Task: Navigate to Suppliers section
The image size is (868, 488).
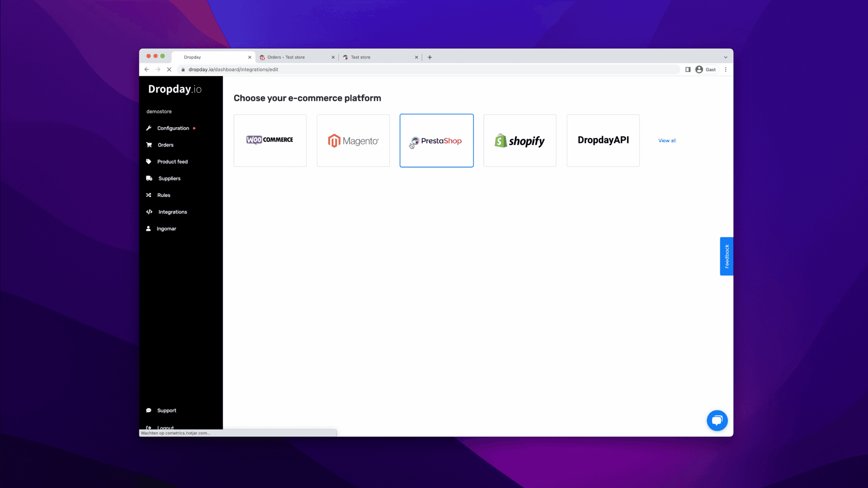Action: [169, 178]
